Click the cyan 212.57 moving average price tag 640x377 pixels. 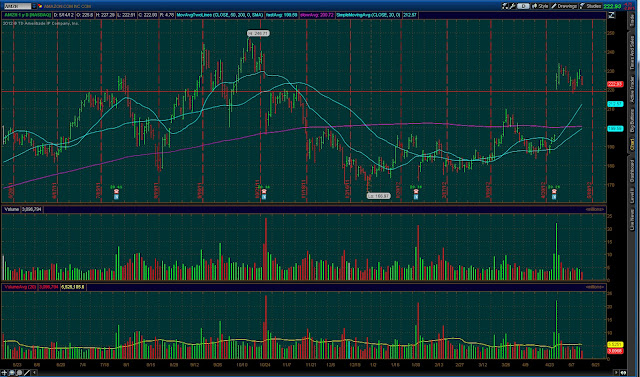(615, 104)
